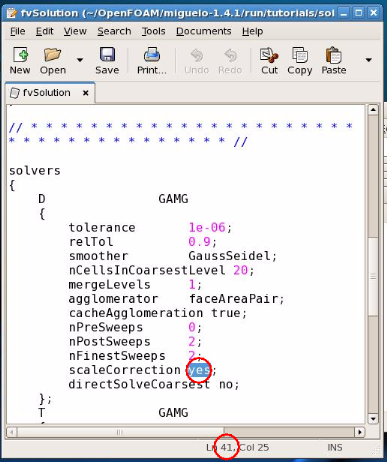
Task: Toggle INS insert mode in status bar
Action: [335, 447]
